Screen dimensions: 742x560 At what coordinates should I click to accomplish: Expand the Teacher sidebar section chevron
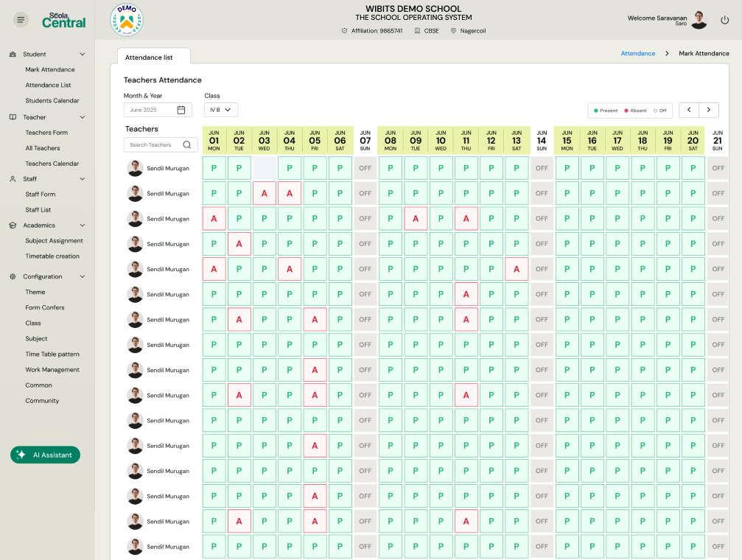[82, 116]
